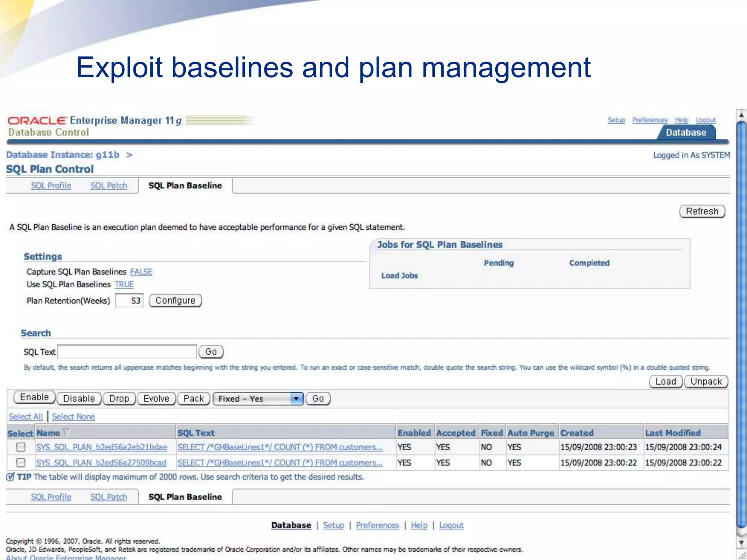
Task: Click last modified 15/09/2008 23:00:24
Action: coord(683,447)
